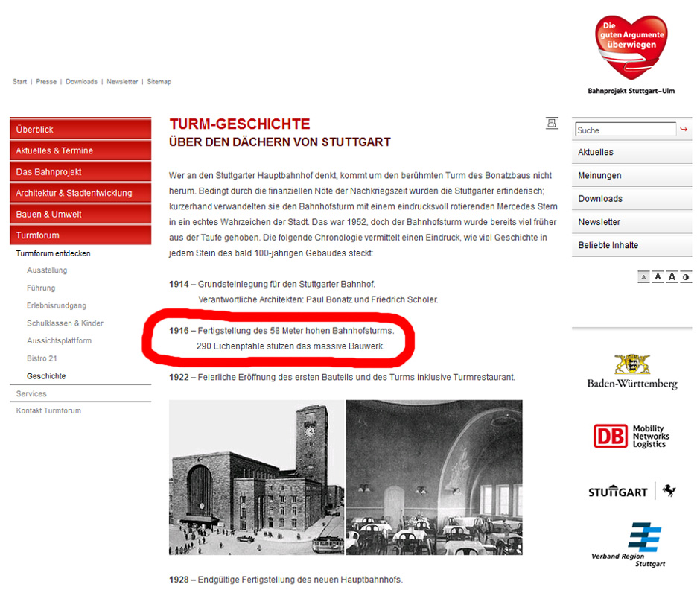
Task: Select the smallest font size icon
Action: click(x=643, y=277)
